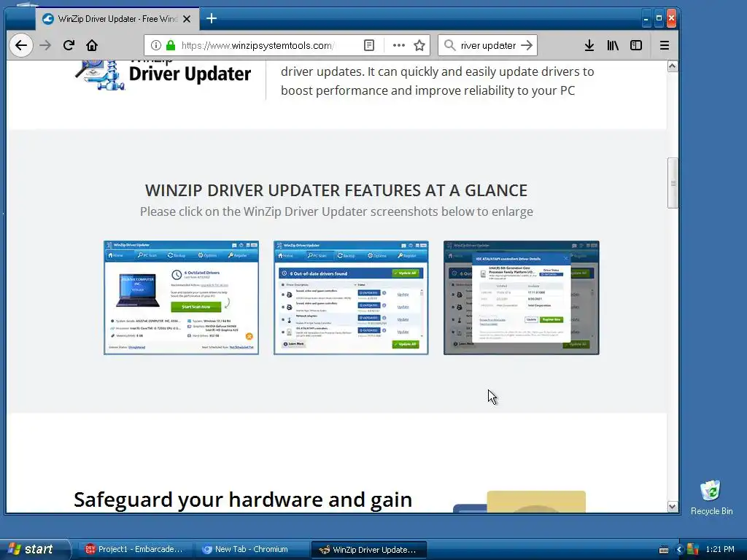Click the Forward navigation arrow

pos(45,45)
